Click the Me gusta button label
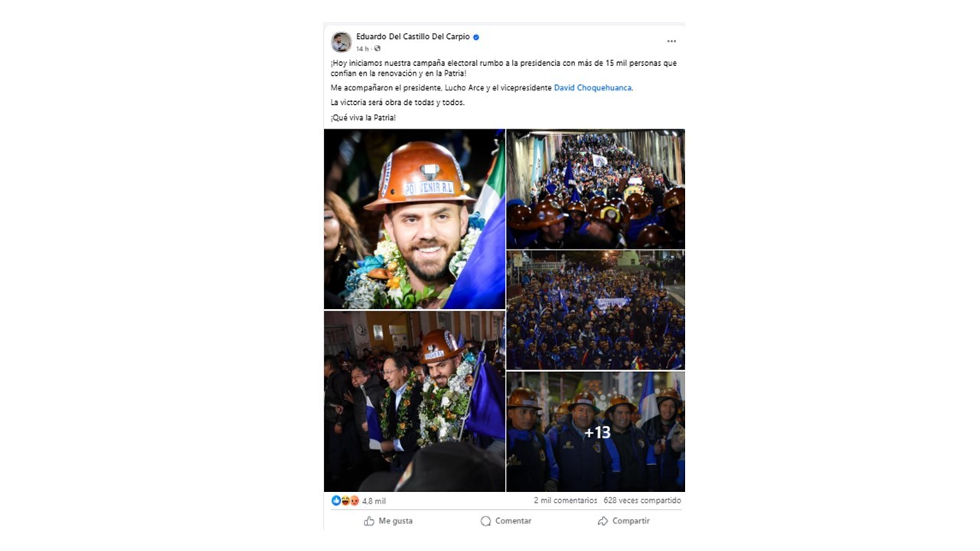The height and width of the screenshot is (551, 980). pyautogui.click(x=396, y=521)
